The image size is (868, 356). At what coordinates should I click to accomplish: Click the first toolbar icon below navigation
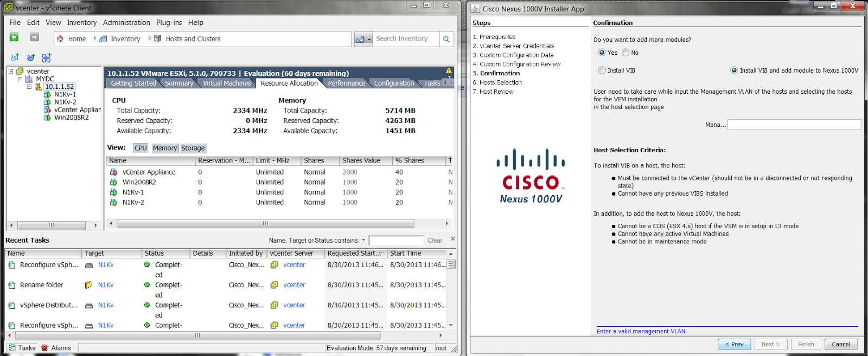point(15,57)
